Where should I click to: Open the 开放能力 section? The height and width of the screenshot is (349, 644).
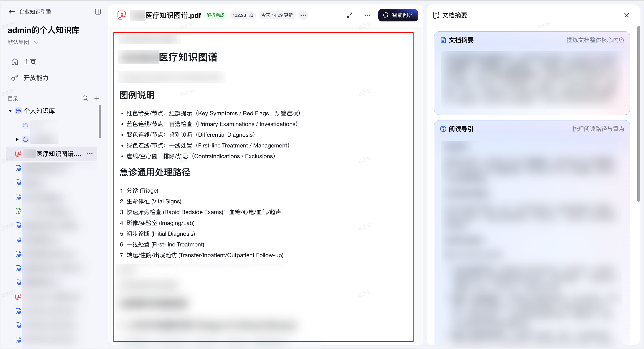30,78
